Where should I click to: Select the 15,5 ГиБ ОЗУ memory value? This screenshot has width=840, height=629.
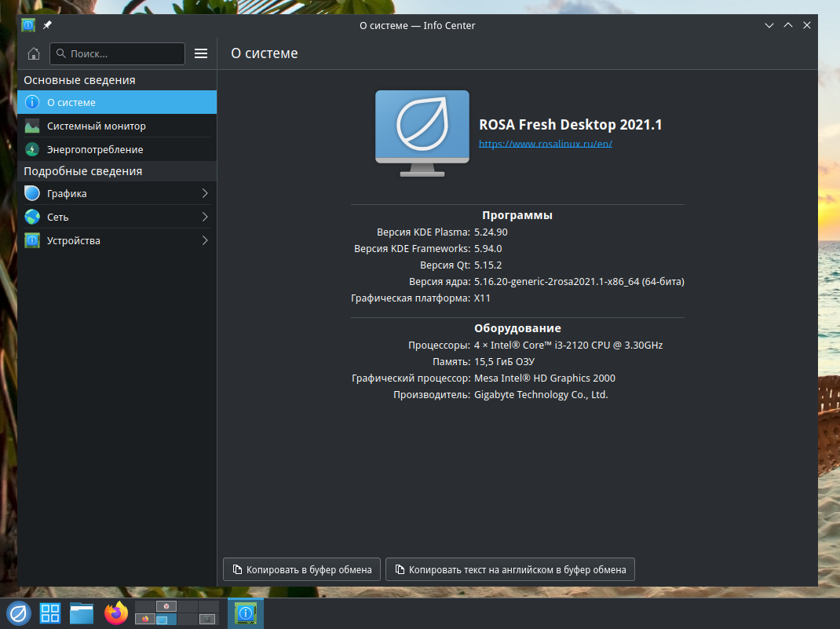click(x=504, y=362)
